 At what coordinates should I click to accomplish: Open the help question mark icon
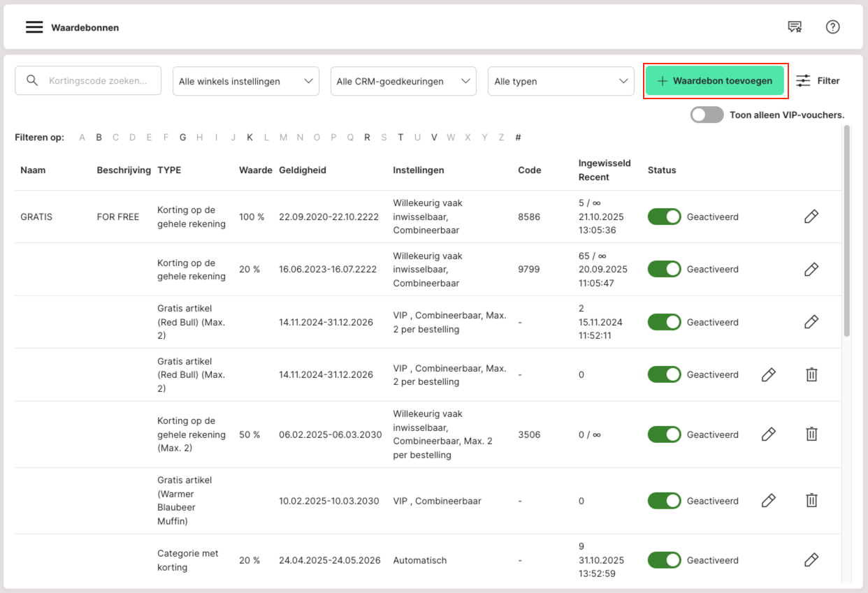tap(832, 27)
